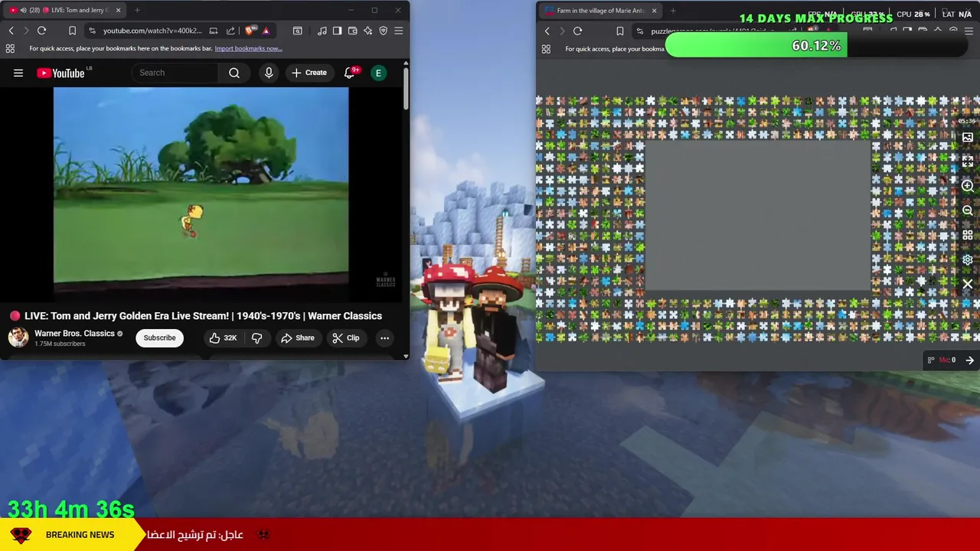Click the 60.12% progress bar

pyautogui.click(x=816, y=46)
